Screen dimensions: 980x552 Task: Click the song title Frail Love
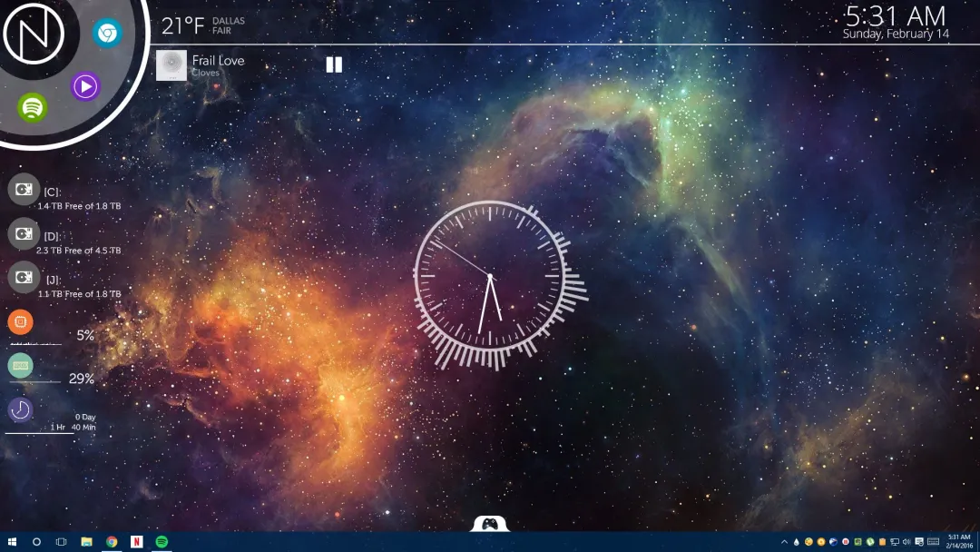coord(218,60)
